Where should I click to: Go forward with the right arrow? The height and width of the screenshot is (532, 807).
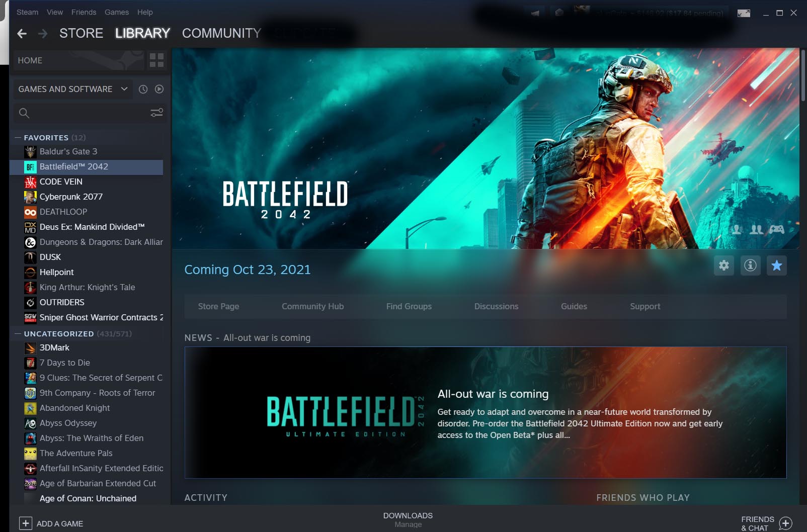tap(43, 34)
